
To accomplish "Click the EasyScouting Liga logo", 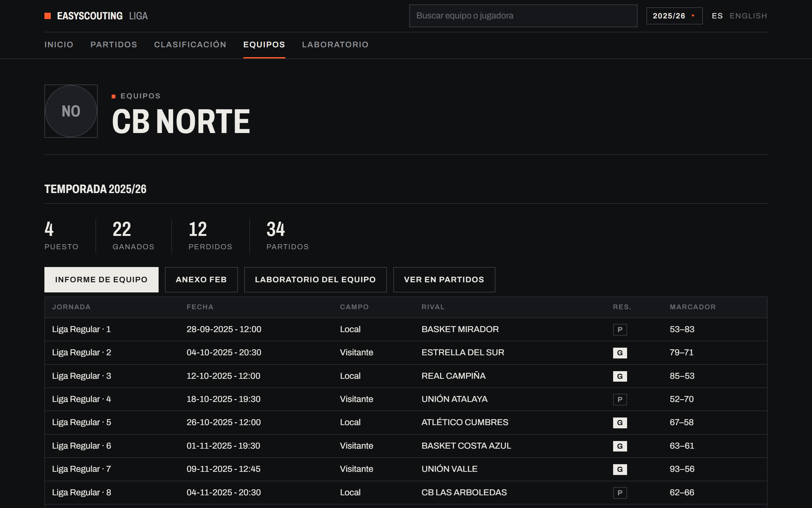I will point(96,16).
